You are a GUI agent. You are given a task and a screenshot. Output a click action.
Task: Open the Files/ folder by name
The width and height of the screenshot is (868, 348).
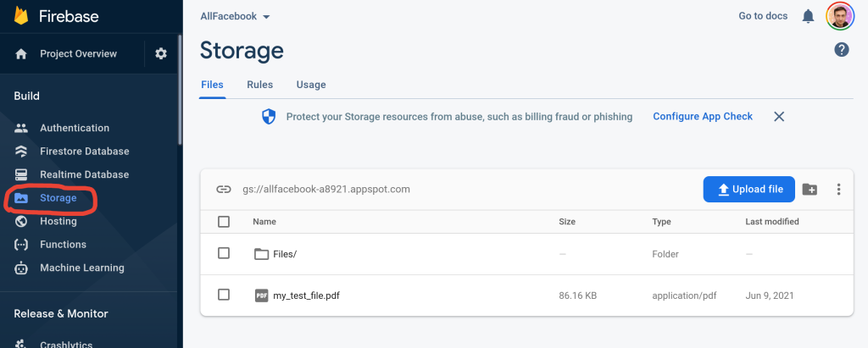pyautogui.click(x=285, y=254)
